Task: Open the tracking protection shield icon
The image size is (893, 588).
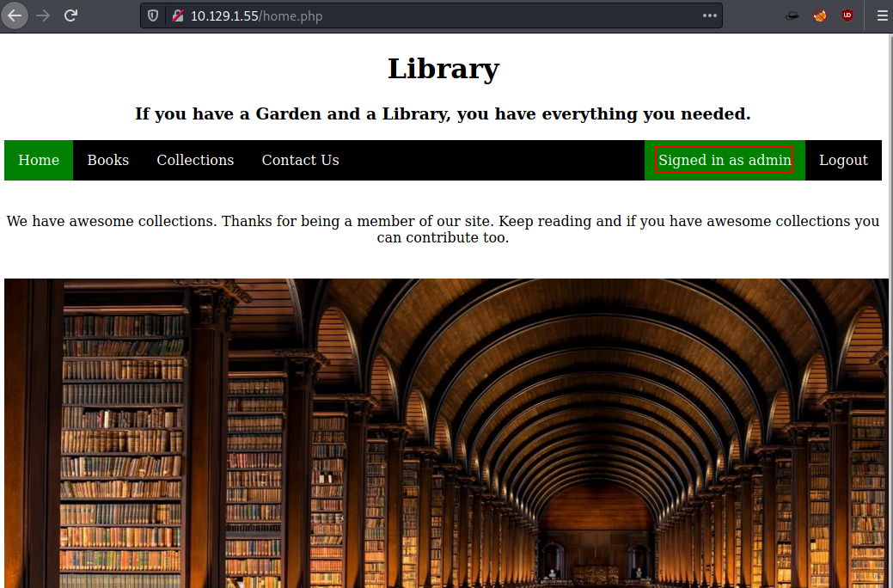Action: [153, 16]
